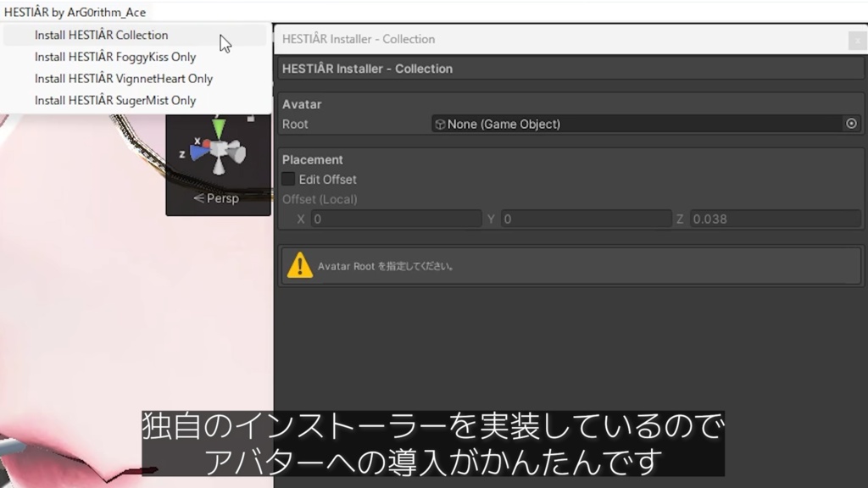Open the HESTIÂR by ArG0rithm_Ace menu
This screenshot has height=488, width=868.
(x=72, y=12)
